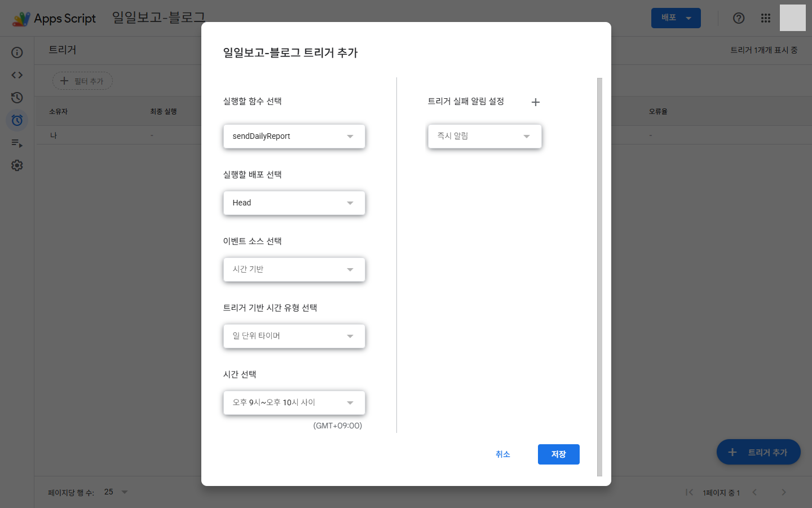Select the Triggers alarm clock icon

point(17,120)
